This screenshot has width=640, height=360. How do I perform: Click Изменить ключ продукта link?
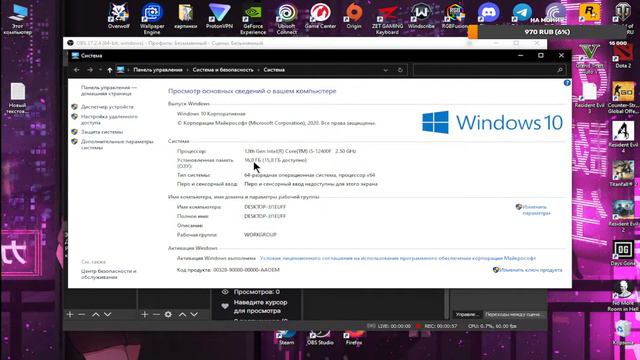click(531, 270)
